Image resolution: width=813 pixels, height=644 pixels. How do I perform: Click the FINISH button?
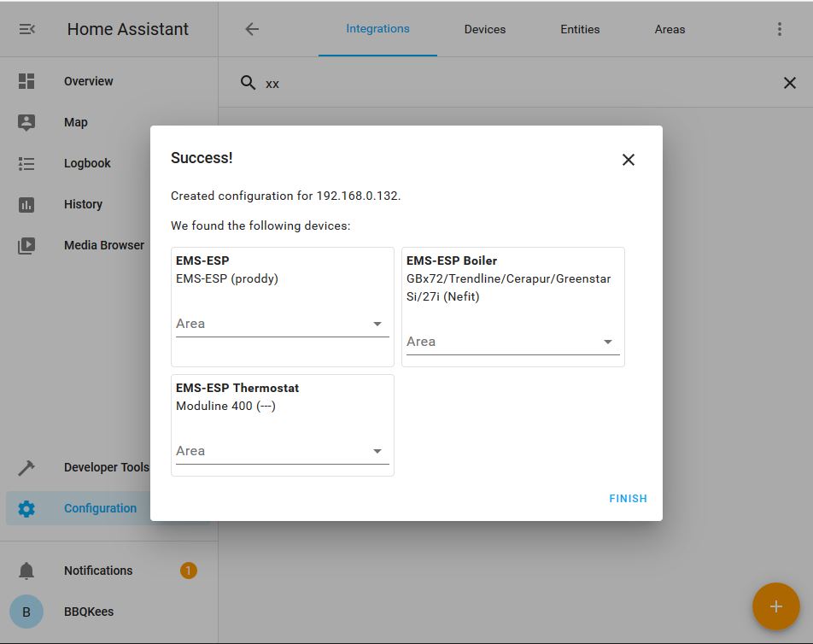tap(628, 498)
